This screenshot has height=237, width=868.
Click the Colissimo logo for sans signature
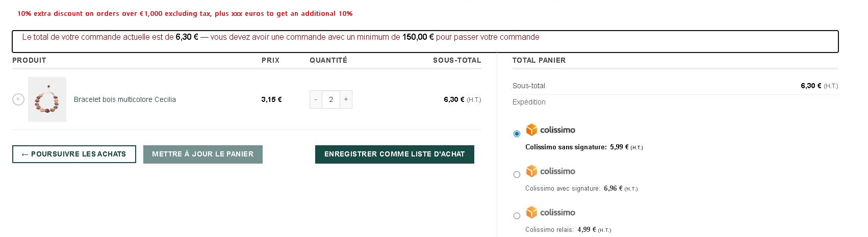(x=551, y=130)
